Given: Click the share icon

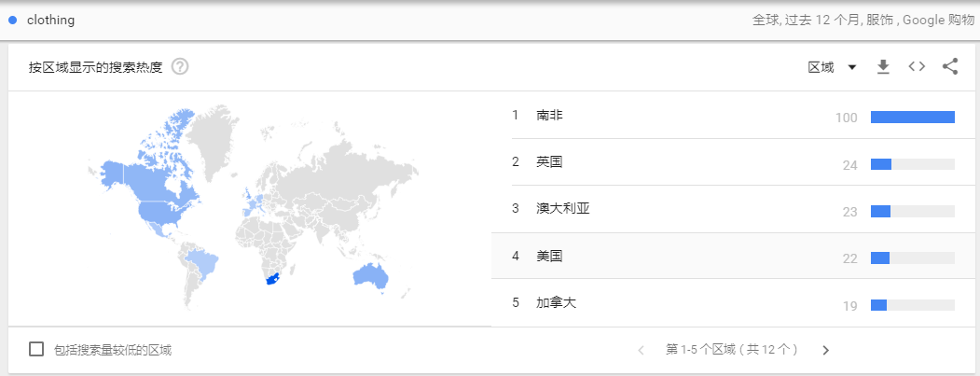Looking at the screenshot, I should tap(950, 67).
